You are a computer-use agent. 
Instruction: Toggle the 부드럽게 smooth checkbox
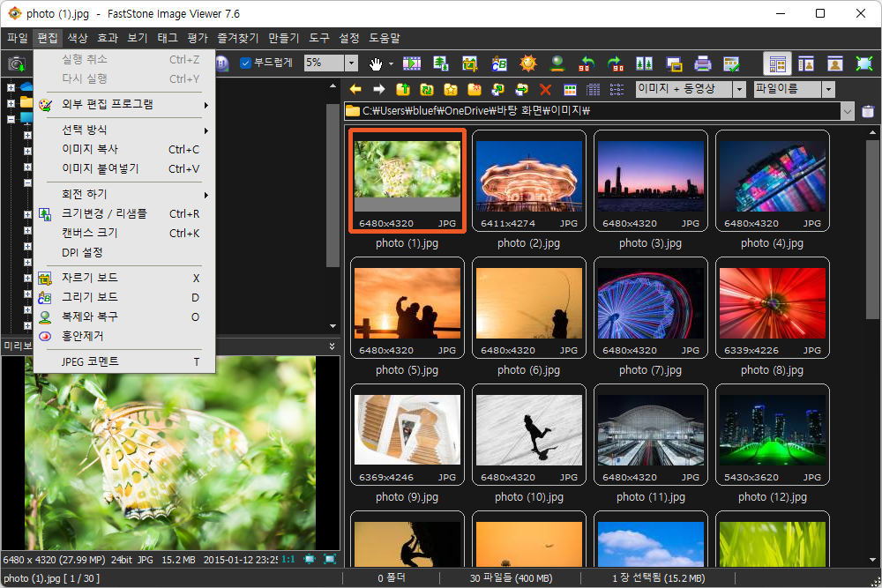tap(245, 63)
